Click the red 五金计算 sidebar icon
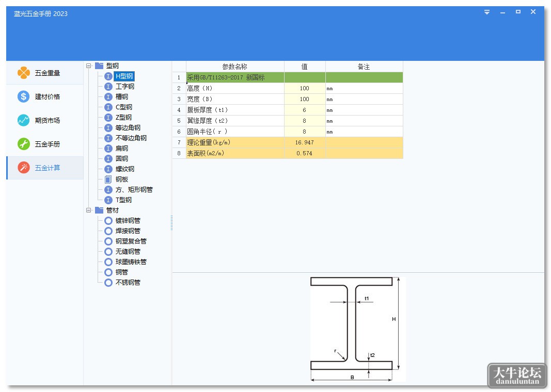Image resolution: width=551 pixels, height=392 pixels. (x=24, y=168)
